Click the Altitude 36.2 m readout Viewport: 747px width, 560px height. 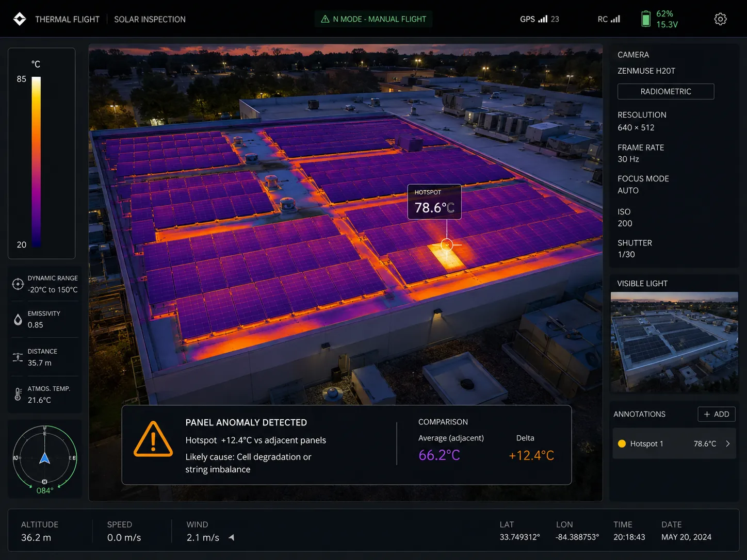click(36, 537)
